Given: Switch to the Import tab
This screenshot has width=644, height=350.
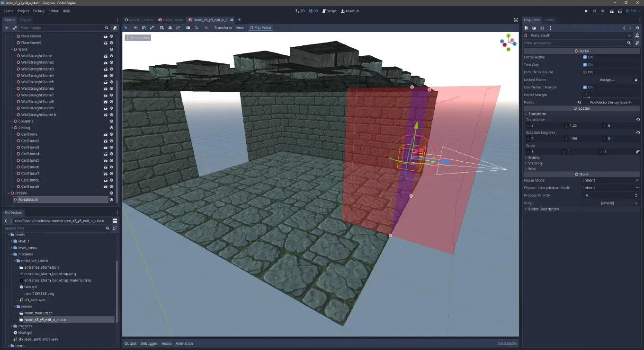Looking at the screenshot, I should [26, 20].
